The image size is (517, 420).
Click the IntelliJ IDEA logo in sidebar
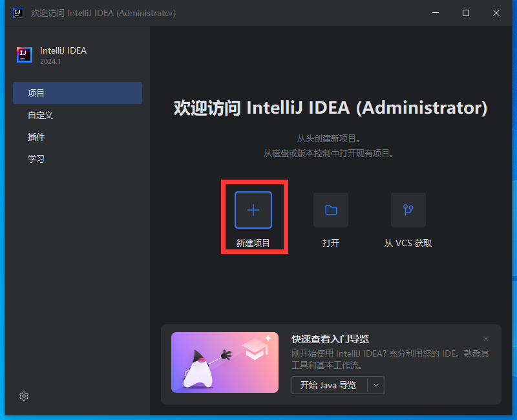pos(25,55)
